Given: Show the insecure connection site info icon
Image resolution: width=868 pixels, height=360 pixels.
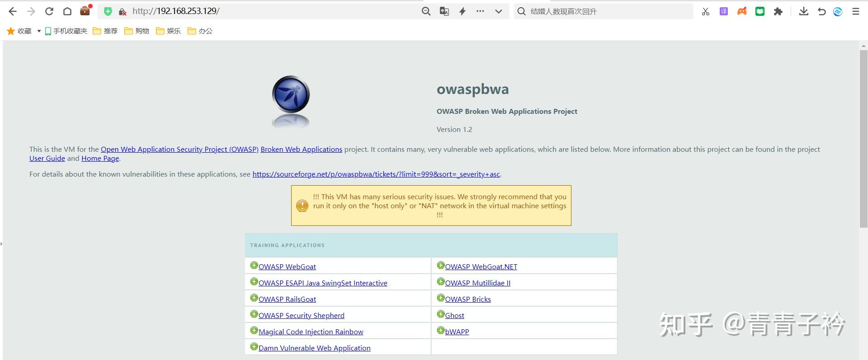Looking at the screenshot, I should coord(122,12).
